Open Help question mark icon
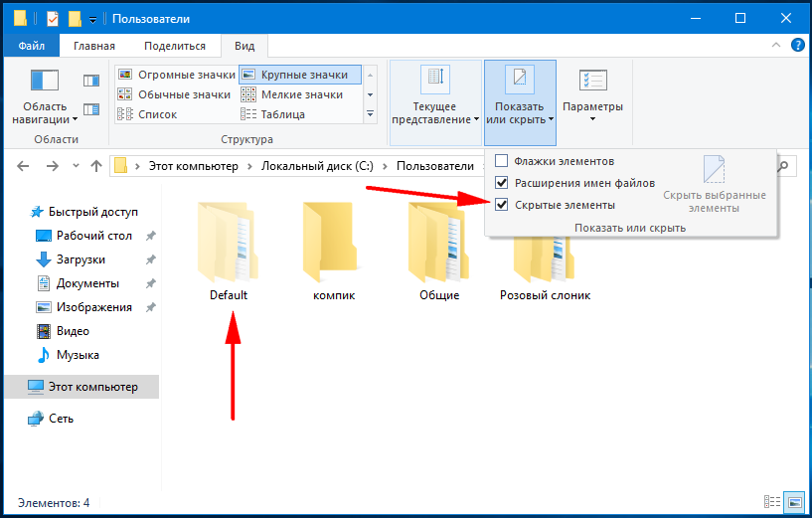 tap(798, 45)
